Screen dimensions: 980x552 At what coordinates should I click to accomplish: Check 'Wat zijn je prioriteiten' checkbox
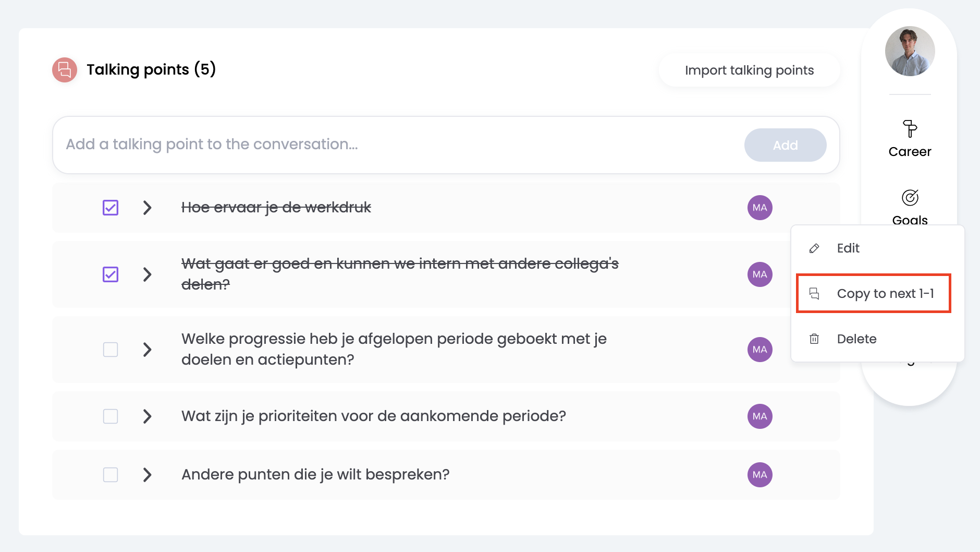[x=111, y=416]
